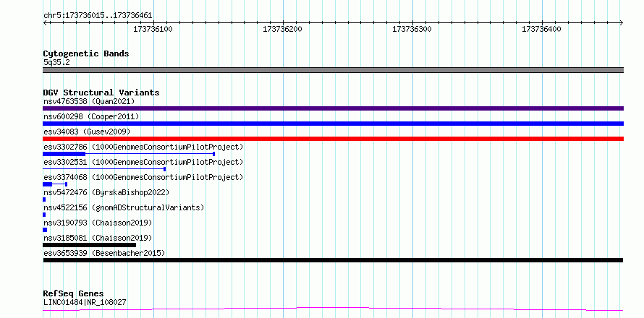644x318 pixels.
Task: Select the Cytogenetic Bands track title
Action: pos(86,53)
